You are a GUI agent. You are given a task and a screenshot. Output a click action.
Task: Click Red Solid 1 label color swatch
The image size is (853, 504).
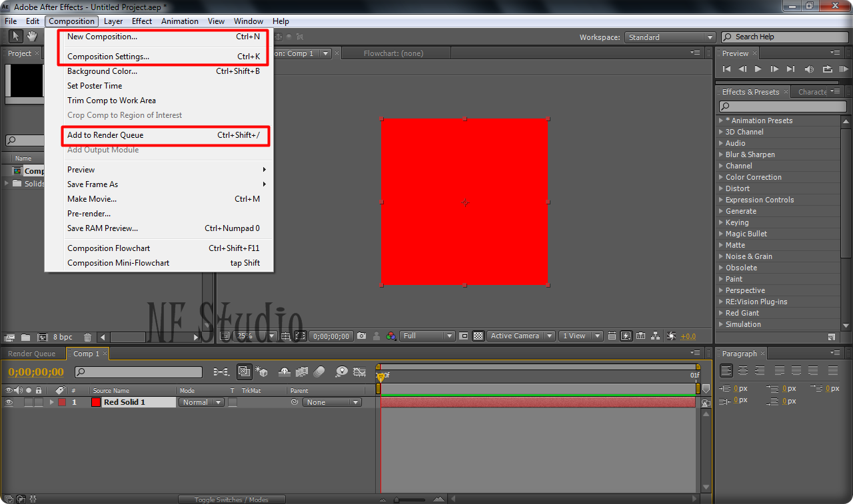[x=62, y=402]
